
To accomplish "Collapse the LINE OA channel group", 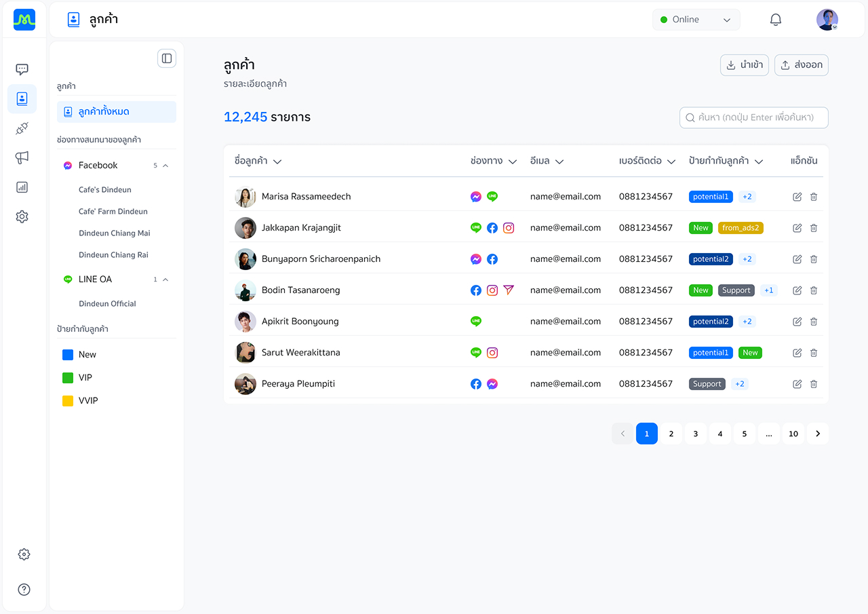I will (165, 280).
